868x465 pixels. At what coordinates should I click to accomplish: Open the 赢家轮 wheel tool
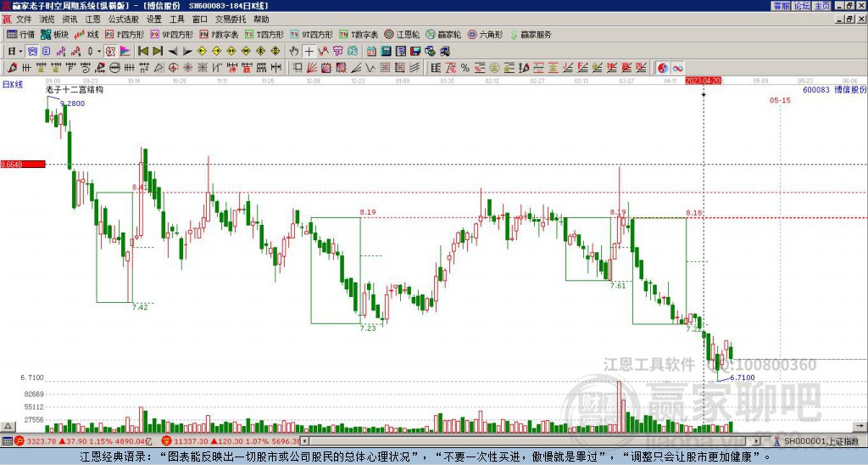click(x=443, y=34)
